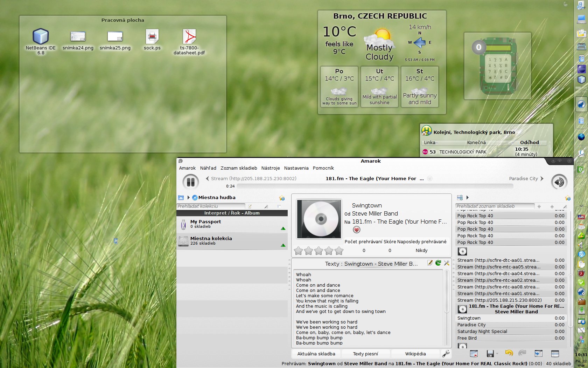
Task: Click the home icon in collection breadcrumb
Action: tap(181, 198)
